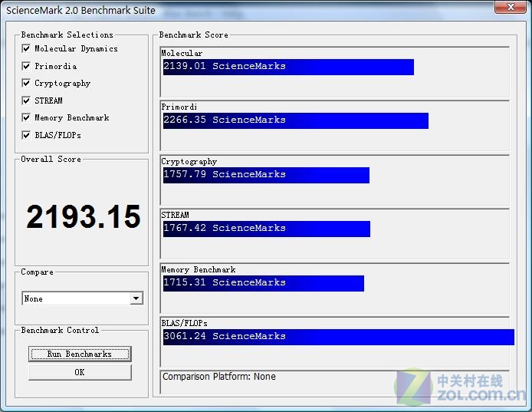This screenshot has height=412, width=532.
Task: Select the Benchmark Score group label
Action: 193,35
